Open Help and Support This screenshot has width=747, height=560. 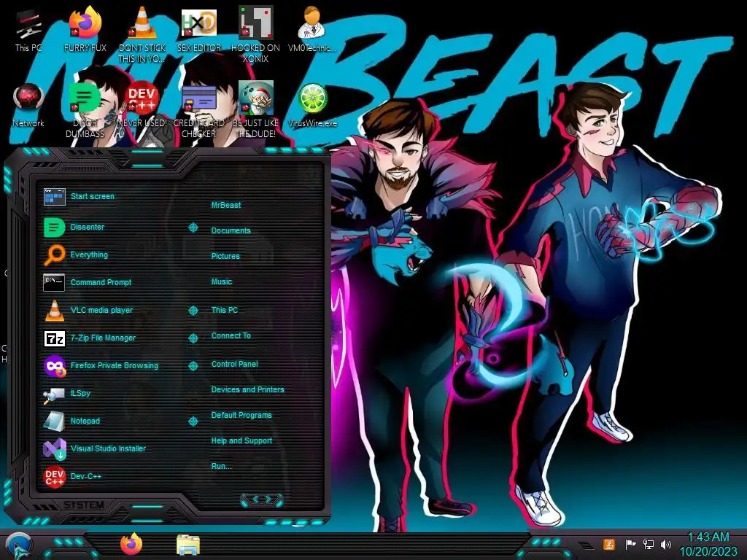(x=241, y=441)
